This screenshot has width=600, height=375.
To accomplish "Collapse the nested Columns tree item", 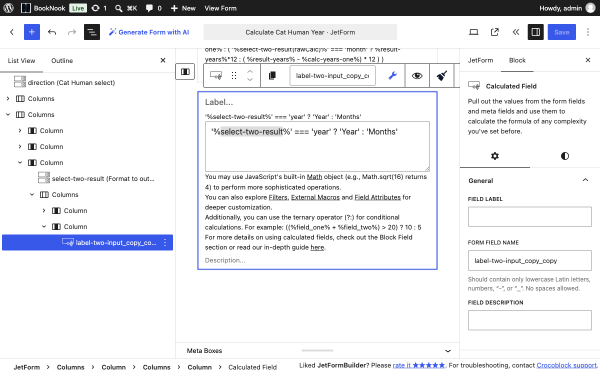I will tap(32, 194).
